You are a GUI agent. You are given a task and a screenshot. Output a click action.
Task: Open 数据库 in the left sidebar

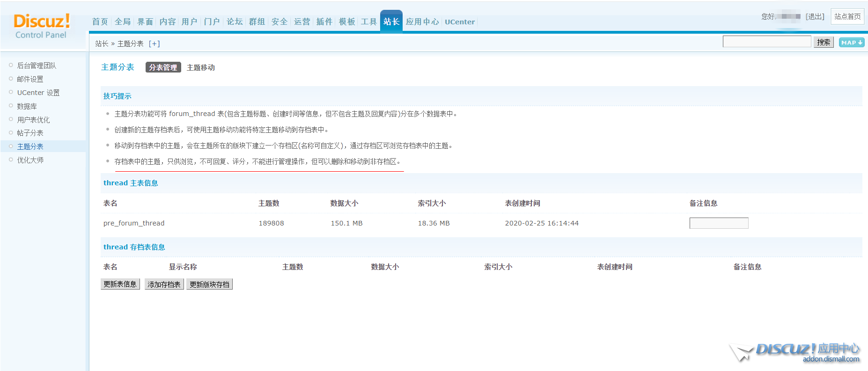(x=27, y=106)
